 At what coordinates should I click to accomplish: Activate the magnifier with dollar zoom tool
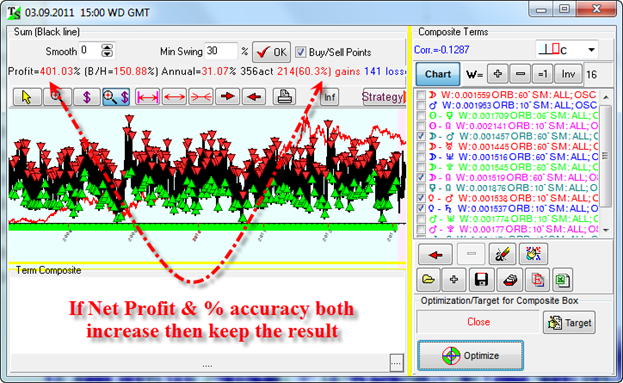(x=116, y=97)
